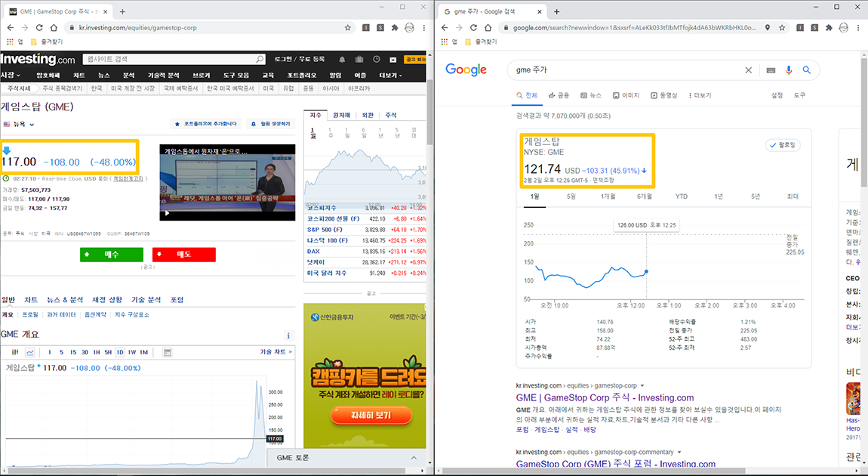Click location icon in Google address bar
This screenshot has height=476, width=868.
click(x=768, y=28)
